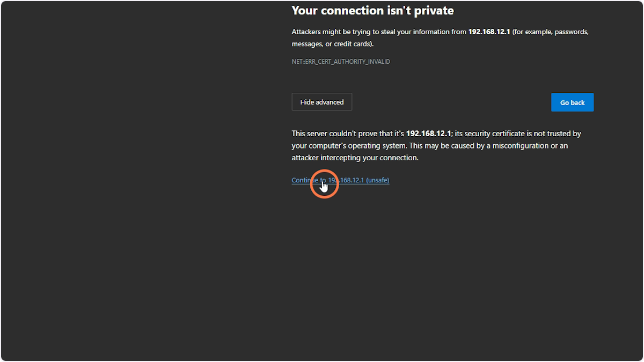Click the blue "Go back" button
This screenshot has width=644, height=362.
[x=572, y=102]
